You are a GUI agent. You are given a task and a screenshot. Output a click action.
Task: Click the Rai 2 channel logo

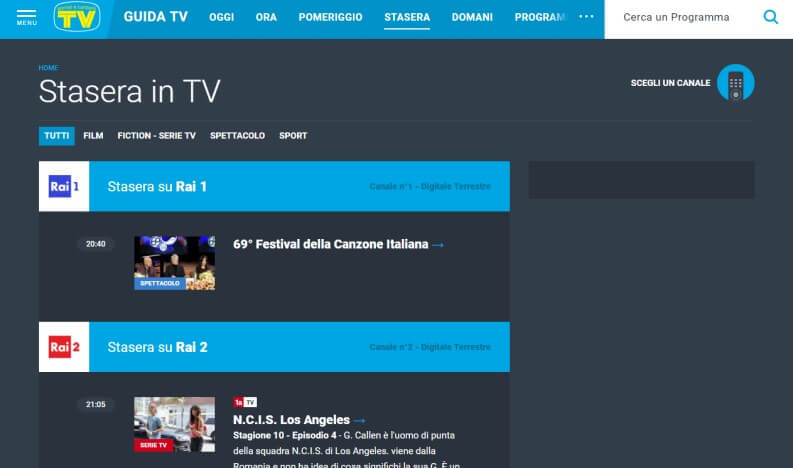pyautogui.click(x=64, y=347)
